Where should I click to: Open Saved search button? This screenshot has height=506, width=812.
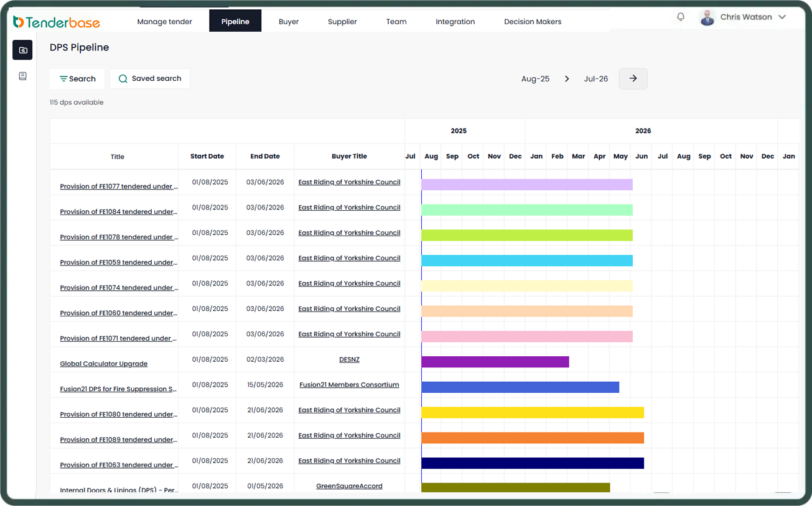(150, 78)
